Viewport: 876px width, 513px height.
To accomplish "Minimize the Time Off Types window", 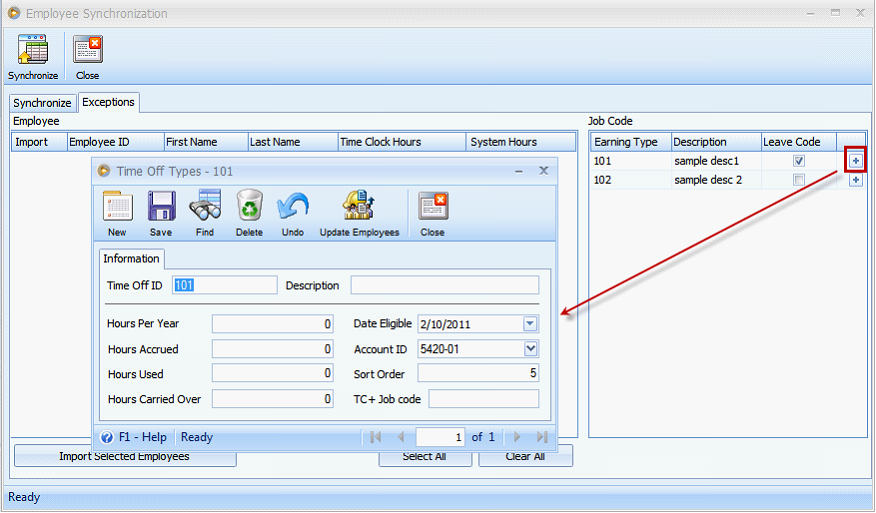I will pyautogui.click(x=519, y=171).
